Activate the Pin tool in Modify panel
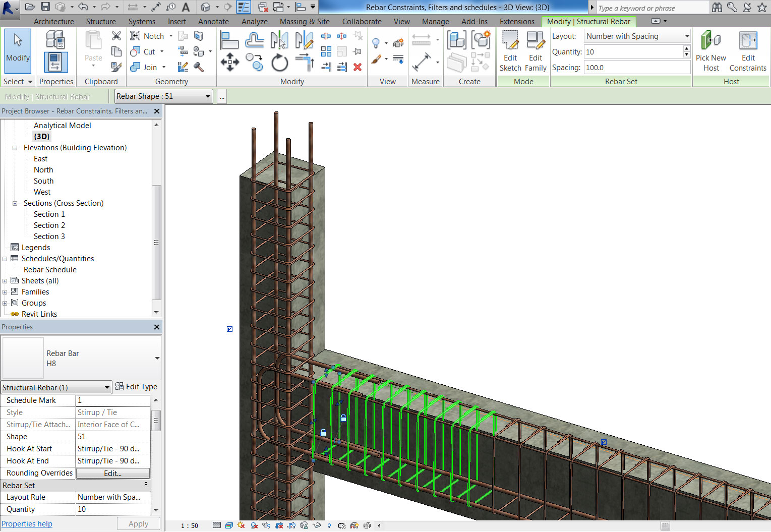 pyautogui.click(x=358, y=51)
